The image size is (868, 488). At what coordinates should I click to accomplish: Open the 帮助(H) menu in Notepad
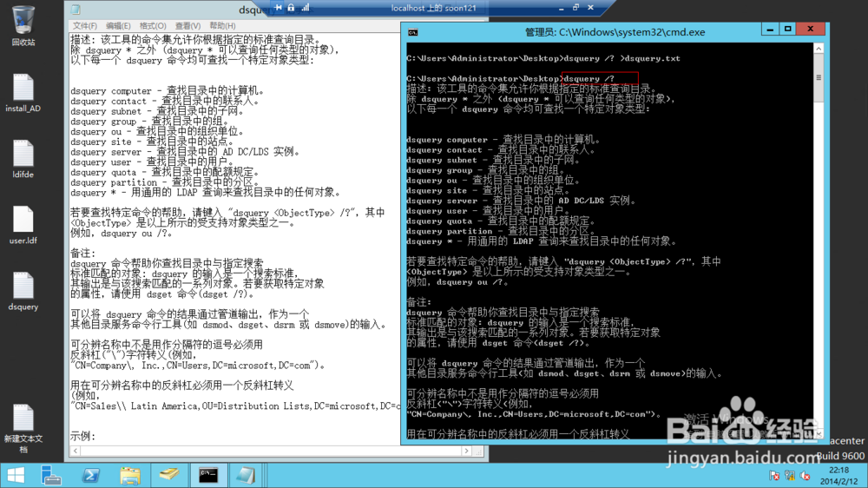tap(222, 26)
